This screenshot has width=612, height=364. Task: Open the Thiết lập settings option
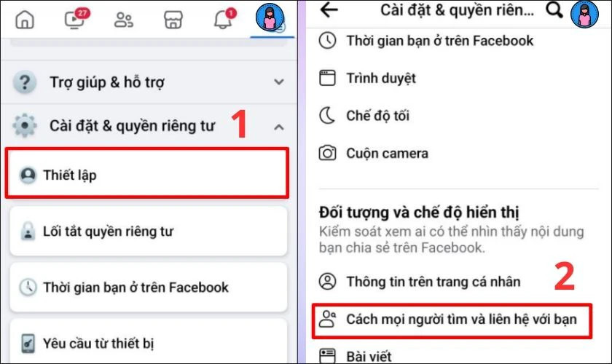[147, 173]
